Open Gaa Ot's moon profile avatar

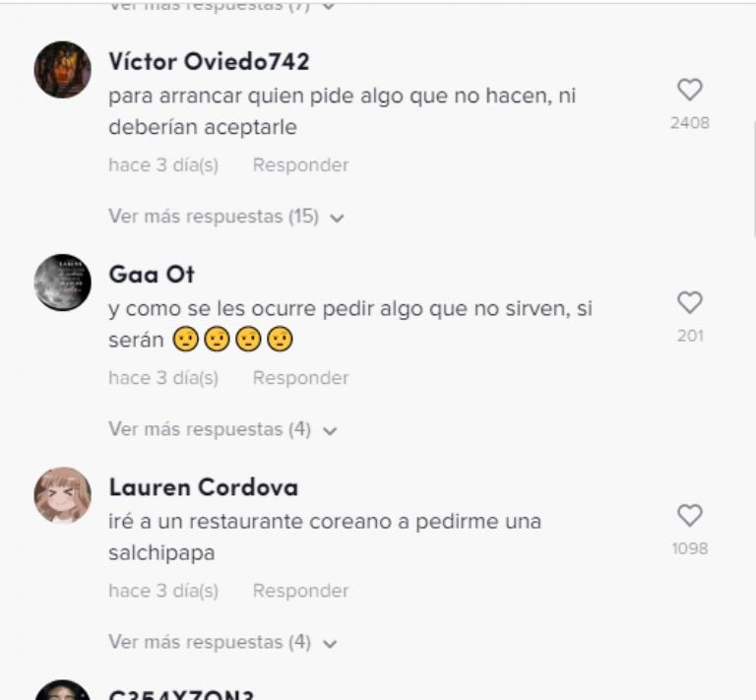(63, 283)
